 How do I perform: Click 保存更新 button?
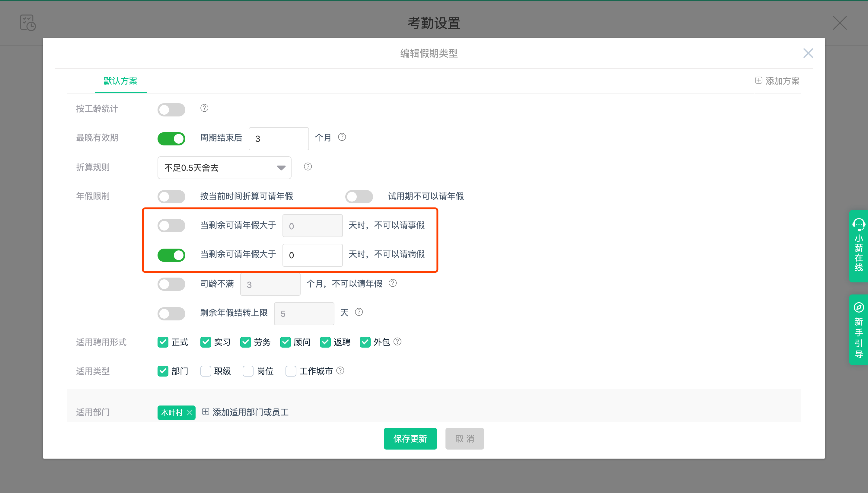410,439
